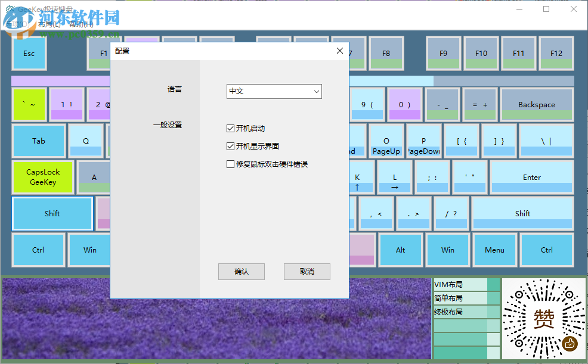The height and width of the screenshot is (364, 588).
Task: Open the 选项(O) menu
Action: 17,24
